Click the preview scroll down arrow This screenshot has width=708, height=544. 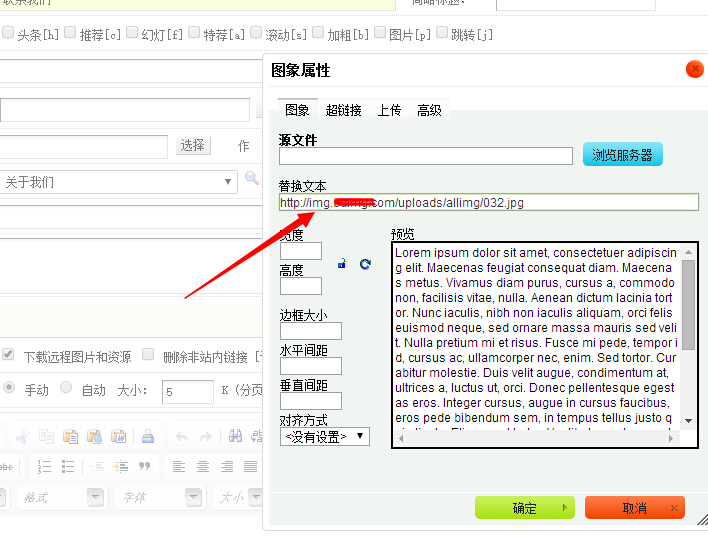tap(688, 421)
